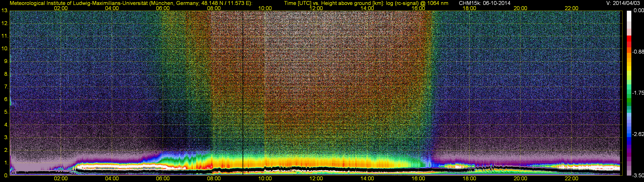Click the 02:00 label on the top time axis
This screenshot has height=182, width=644.
point(61,8)
